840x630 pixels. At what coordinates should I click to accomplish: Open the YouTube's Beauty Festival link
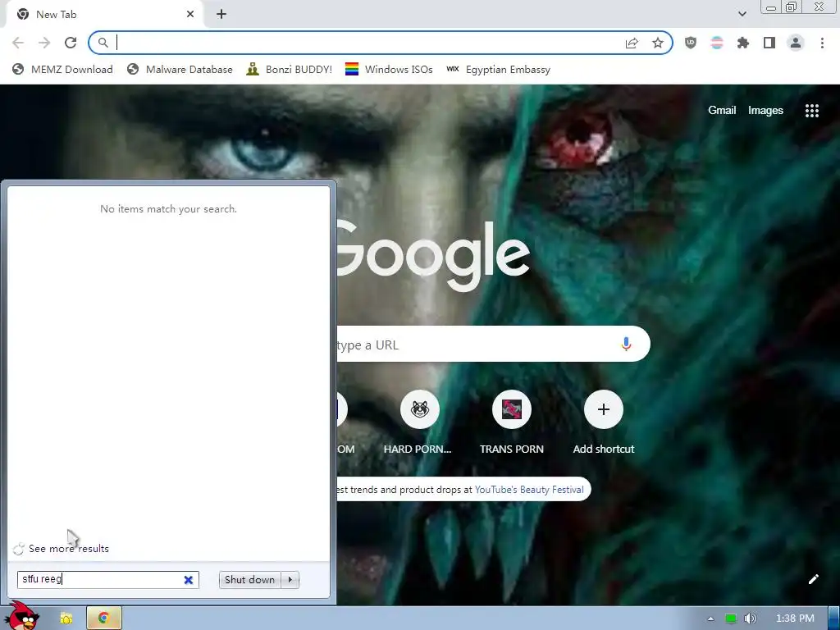(529, 490)
